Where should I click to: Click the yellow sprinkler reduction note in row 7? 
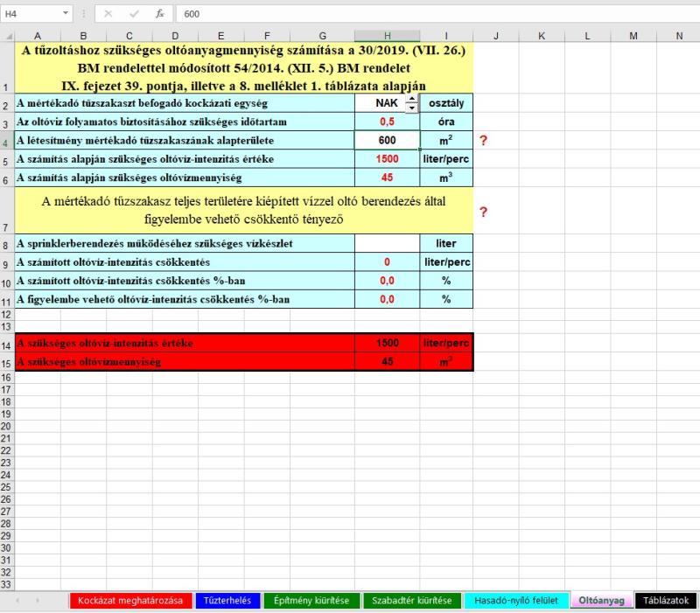[244, 210]
